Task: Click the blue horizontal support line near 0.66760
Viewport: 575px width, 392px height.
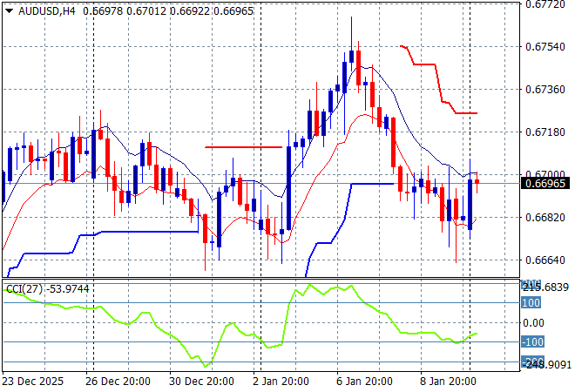Action: [x=148, y=232]
